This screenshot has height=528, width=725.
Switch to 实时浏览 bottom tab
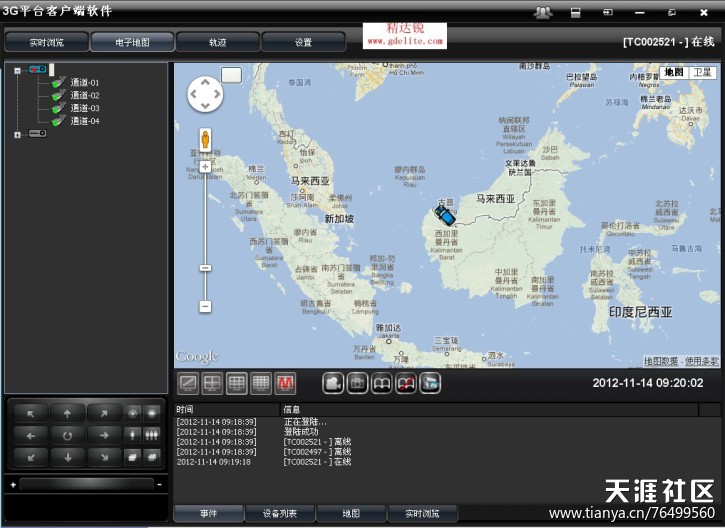tap(422, 513)
